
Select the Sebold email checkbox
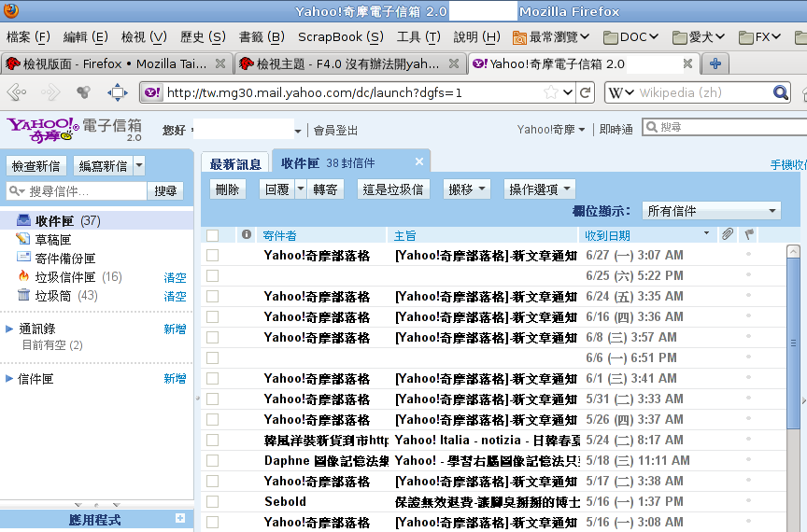coord(213,501)
